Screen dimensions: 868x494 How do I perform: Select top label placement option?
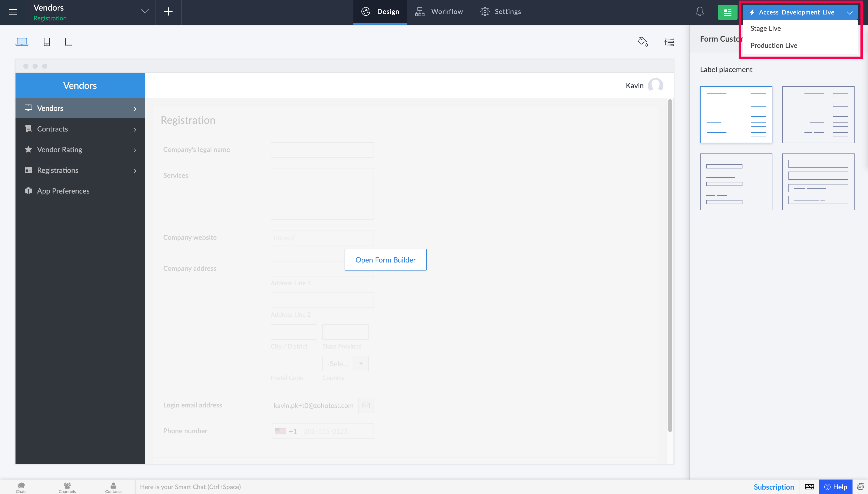coord(736,182)
